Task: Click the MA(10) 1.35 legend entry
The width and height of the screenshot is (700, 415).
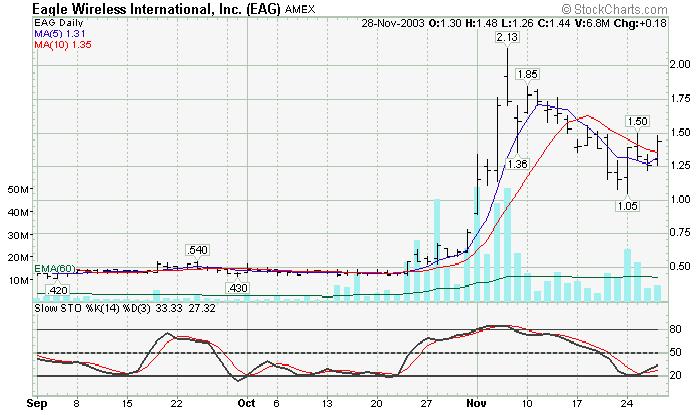Action: pyautogui.click(x=63, y=45)
